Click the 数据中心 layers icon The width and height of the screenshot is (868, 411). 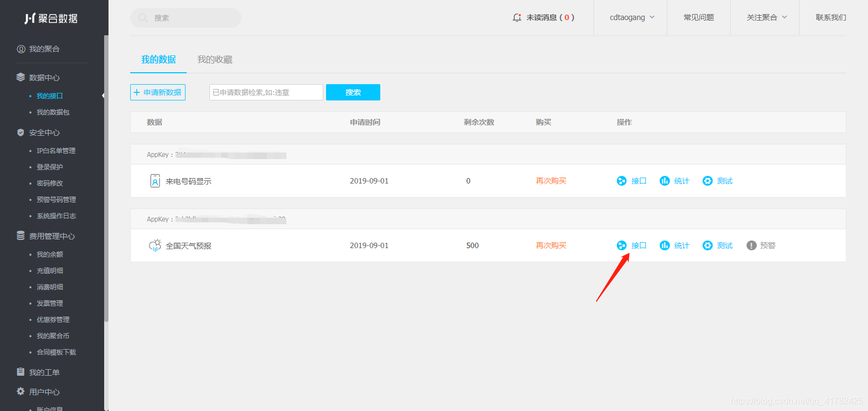click(21, 77)
